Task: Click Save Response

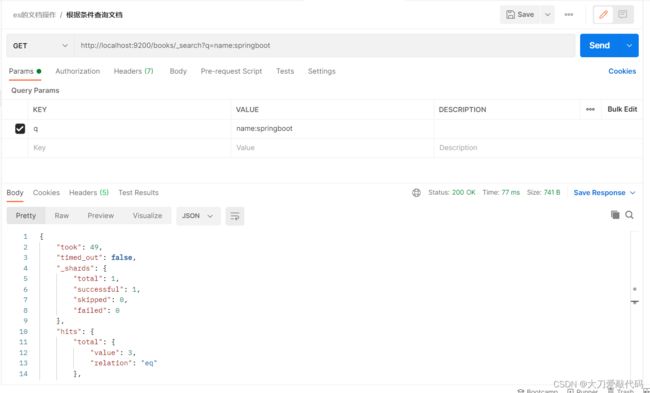Action: (599, 193)
